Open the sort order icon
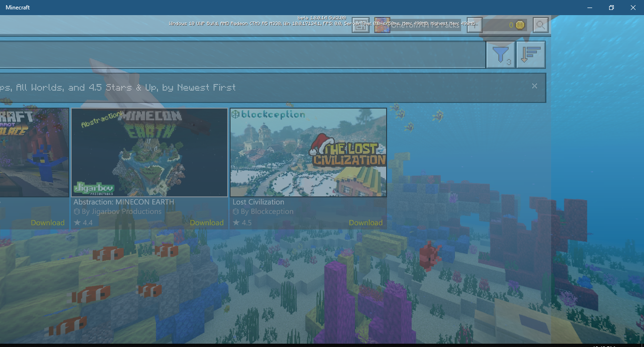The height and width of the screenshot is (347, 644). [531, 55]
